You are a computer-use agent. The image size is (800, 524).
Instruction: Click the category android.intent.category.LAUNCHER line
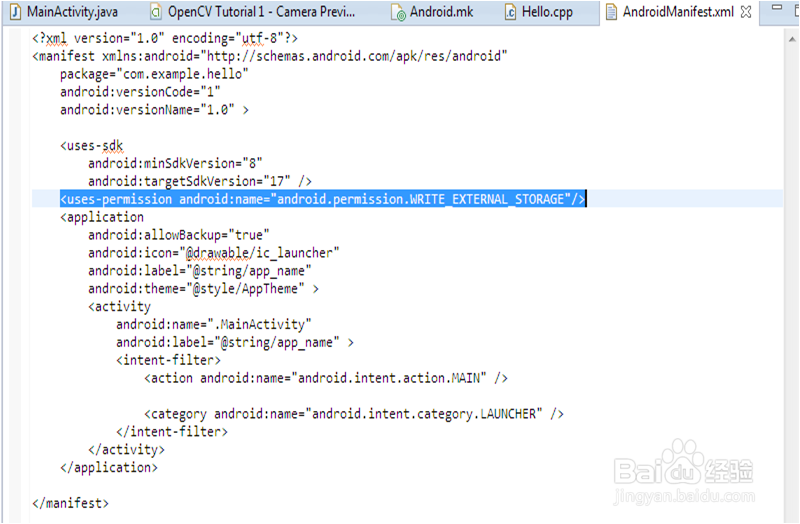354,413
